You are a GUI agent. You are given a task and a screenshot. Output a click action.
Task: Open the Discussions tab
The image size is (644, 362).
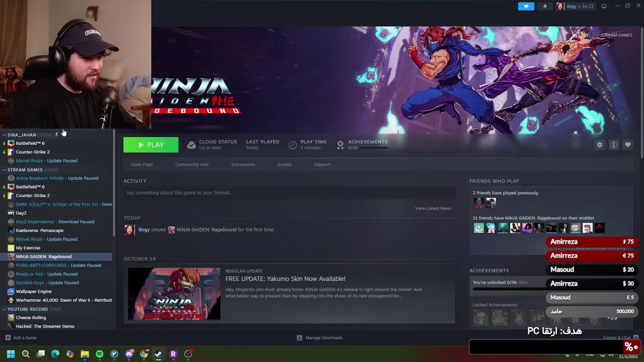click(x=243, y=164)
